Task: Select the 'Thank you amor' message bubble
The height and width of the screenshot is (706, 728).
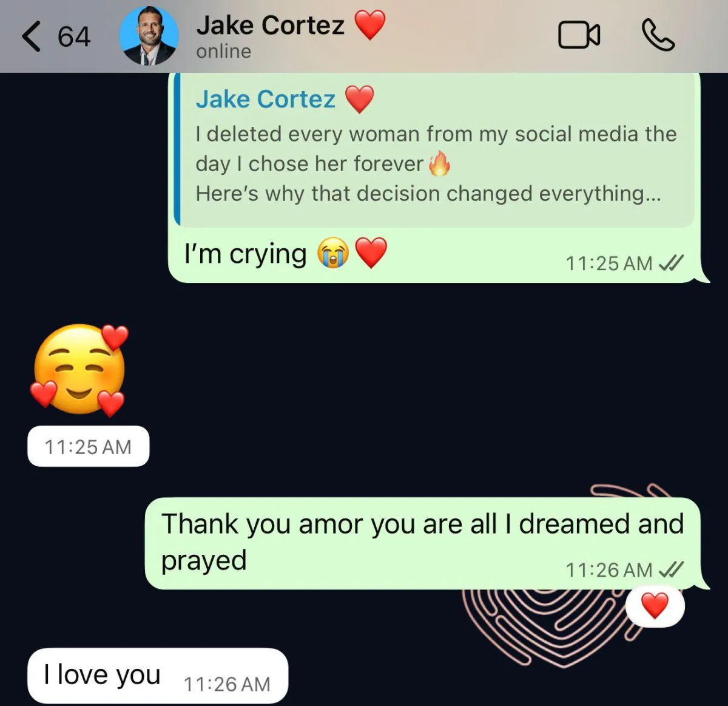Action: click(x=423, y=543)
